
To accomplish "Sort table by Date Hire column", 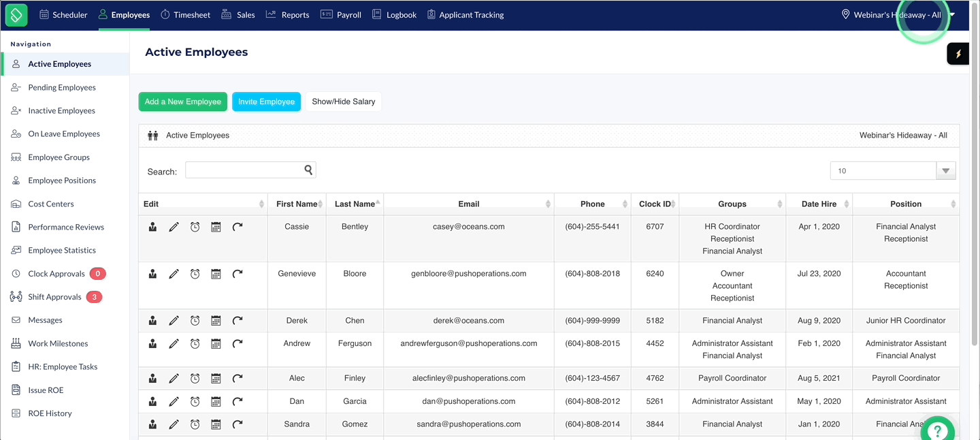I will [819, 204].
